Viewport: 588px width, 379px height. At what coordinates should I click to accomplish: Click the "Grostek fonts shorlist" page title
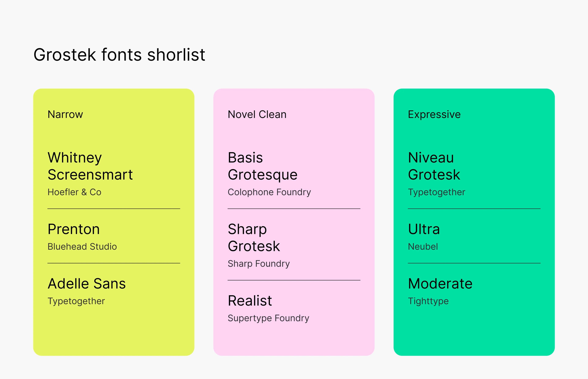click(119, 55)
